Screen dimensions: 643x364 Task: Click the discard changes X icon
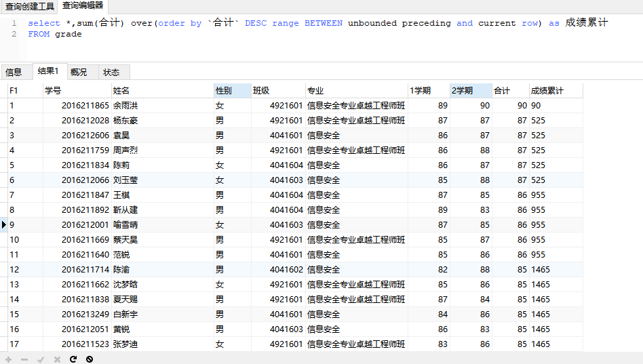[x=57, y=359]
